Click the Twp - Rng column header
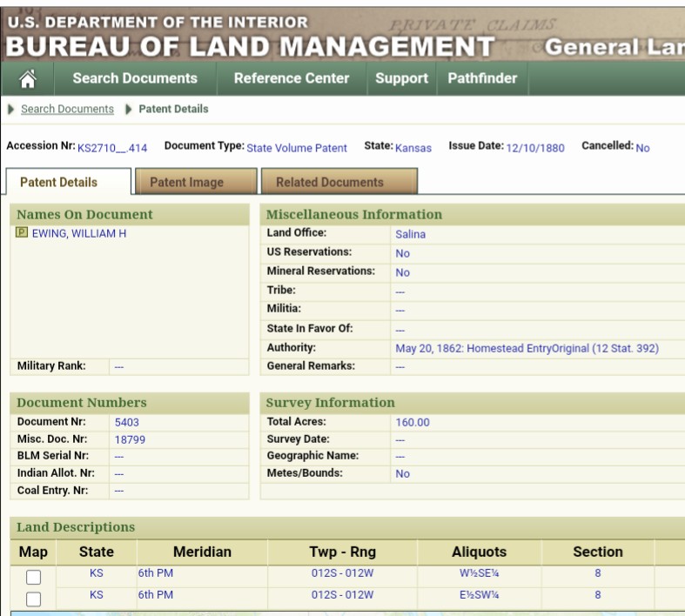Viewport: 685px width, 616px height. click(x=341, y=552)
